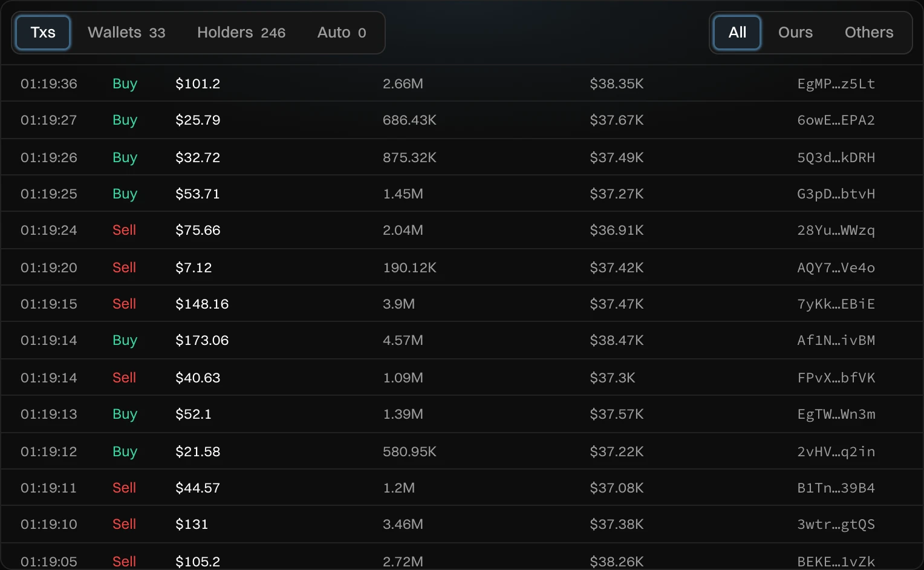Click the 190.12K token quantity

[409, 267]
